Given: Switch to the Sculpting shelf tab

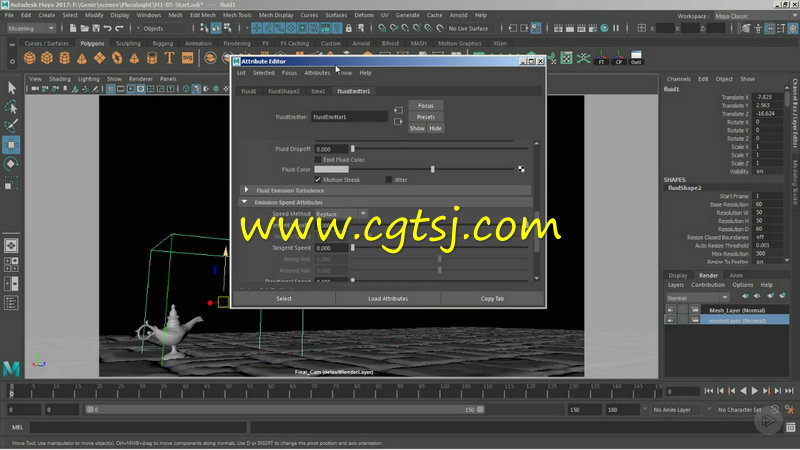Looking at the screenshot, I should pyautogui.click(x=128, y=43).
